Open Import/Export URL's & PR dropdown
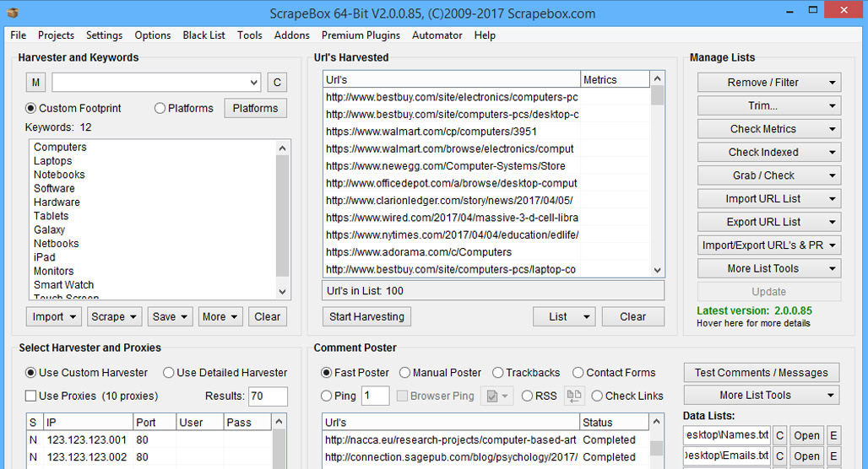This screenshot has width=868, height=469. pos(769,245)
